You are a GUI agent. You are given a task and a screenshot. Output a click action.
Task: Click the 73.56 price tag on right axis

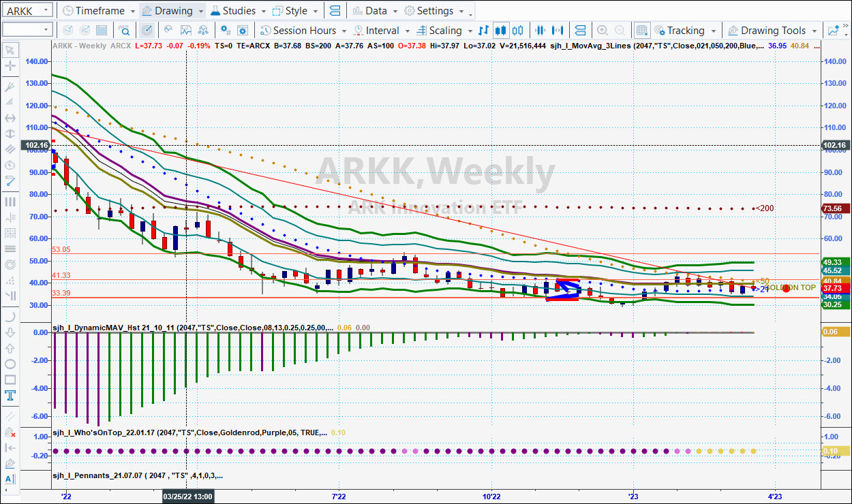(835, 208)
